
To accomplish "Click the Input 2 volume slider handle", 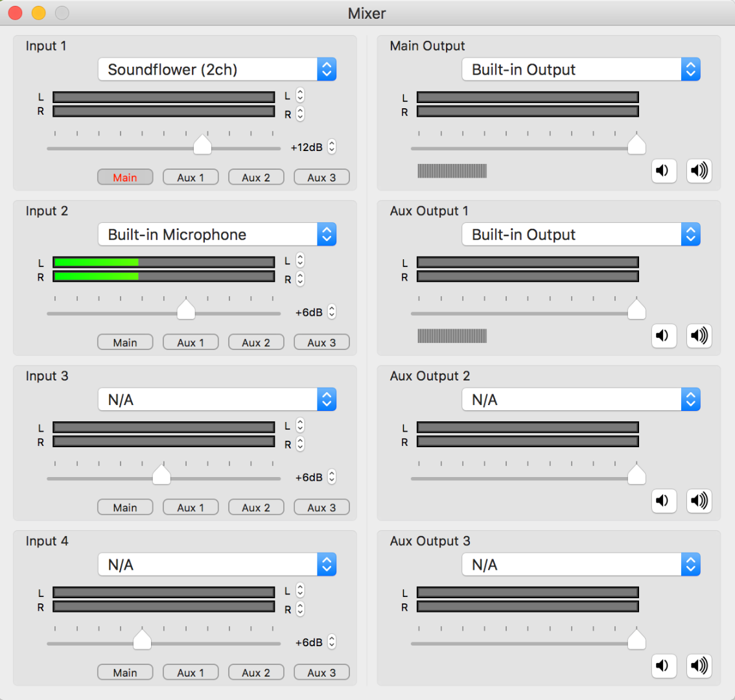I will tap(186, 310).
